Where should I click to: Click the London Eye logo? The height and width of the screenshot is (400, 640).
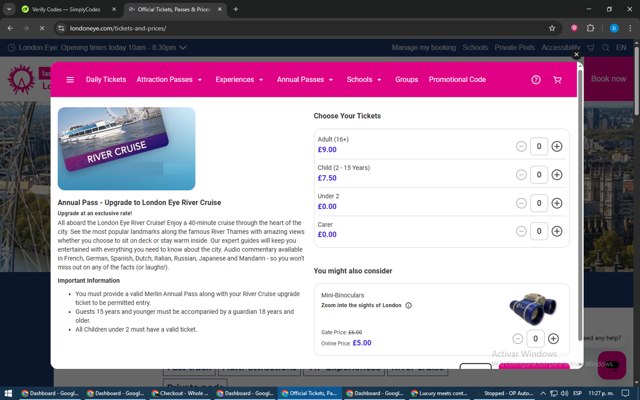tap(21, 79)
